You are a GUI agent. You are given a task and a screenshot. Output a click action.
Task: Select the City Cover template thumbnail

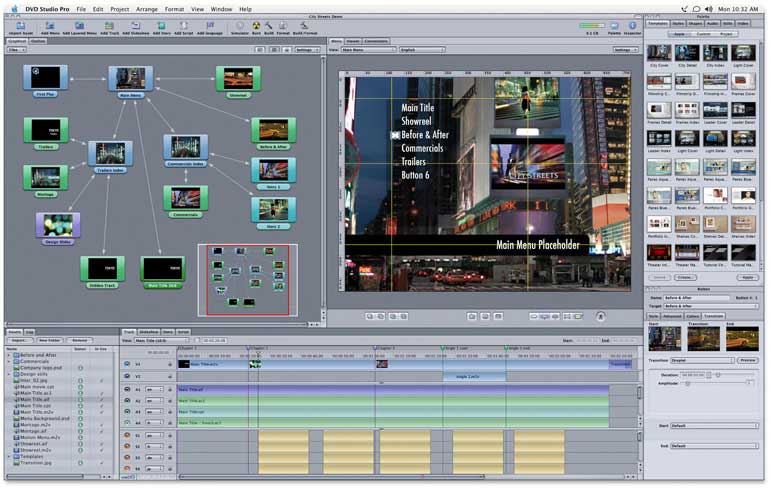659,53
